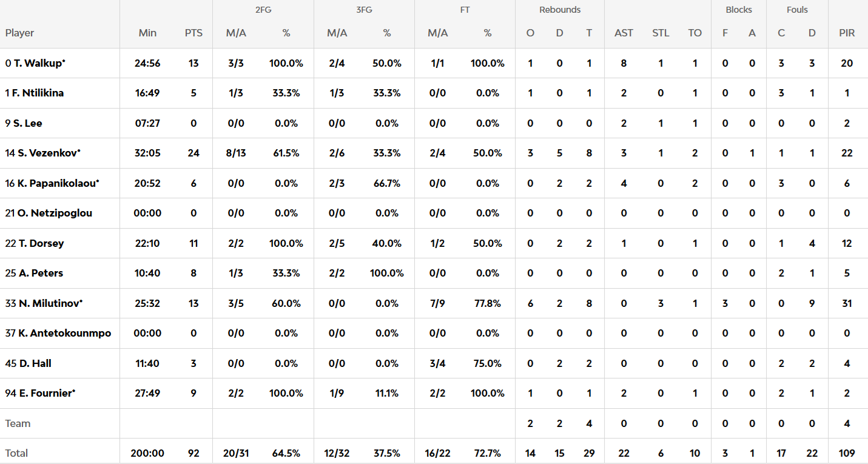
Task: Click the Blocks group header
Action: click(x=738, y=10)
